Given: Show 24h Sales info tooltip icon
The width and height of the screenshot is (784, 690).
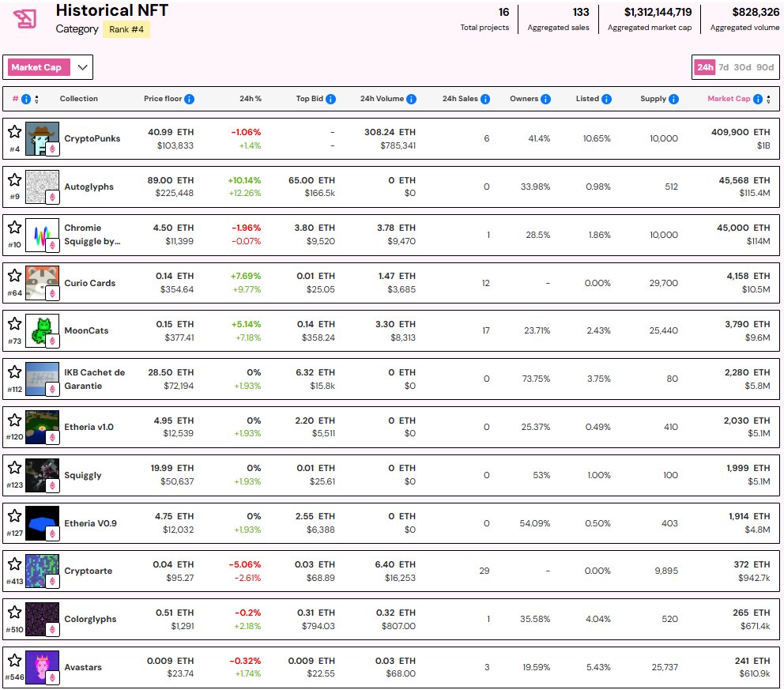Looking at the screenshot, I should coord(485,99).
